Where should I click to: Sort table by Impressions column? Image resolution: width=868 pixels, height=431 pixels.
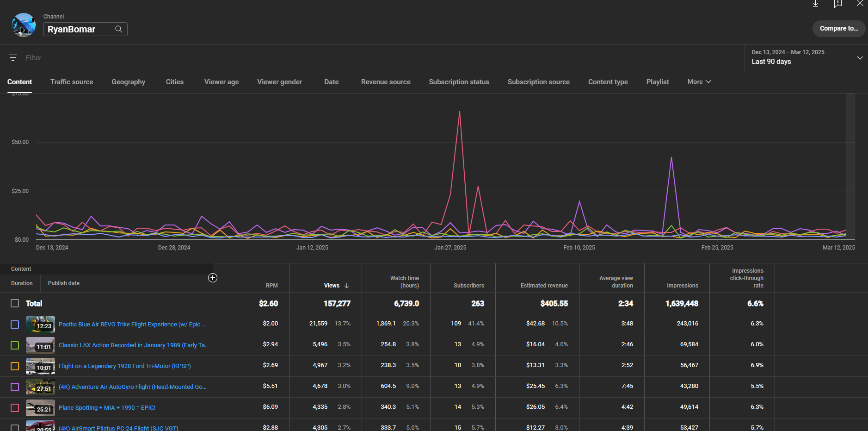[683, 286]
